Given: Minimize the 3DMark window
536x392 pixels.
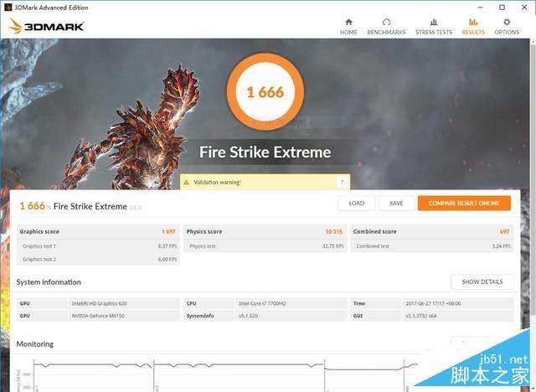Looking at the screenshot, I should click(480, 8).
